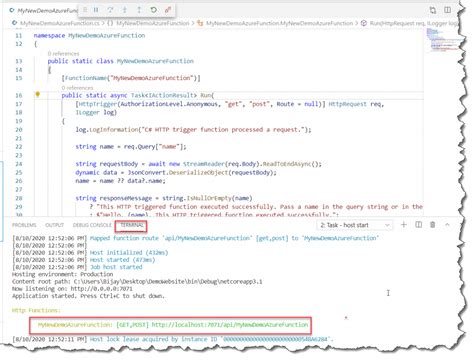474x360 pixels.
Task: Click the 'string name = req.Query' line
Action: pos(131,147)
